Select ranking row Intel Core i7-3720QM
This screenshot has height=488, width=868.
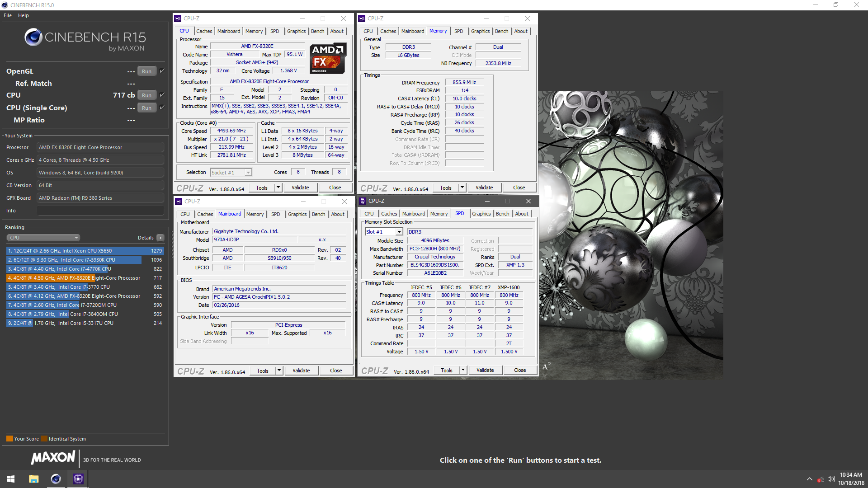85,305
